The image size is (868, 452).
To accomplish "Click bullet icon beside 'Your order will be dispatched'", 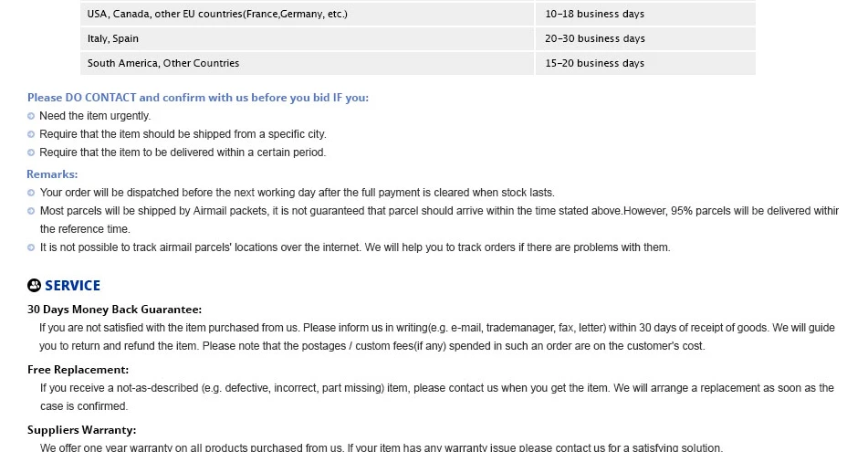I will [31, 194].
